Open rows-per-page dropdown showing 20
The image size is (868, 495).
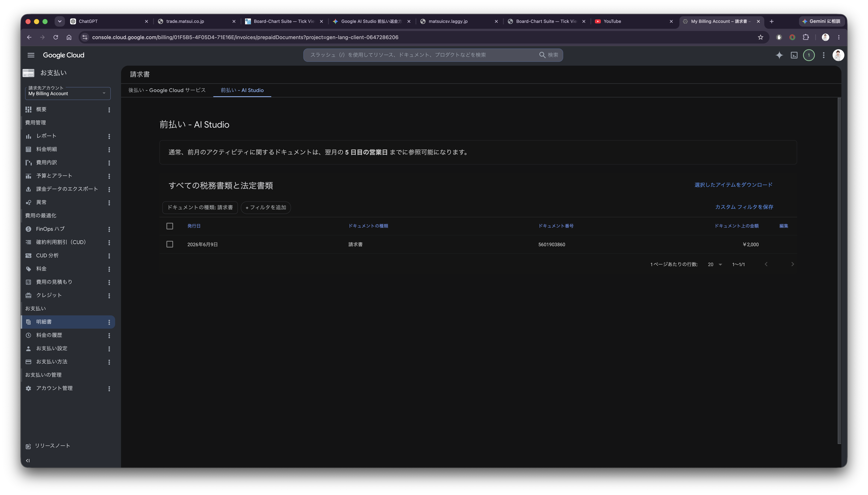point(715,264)
